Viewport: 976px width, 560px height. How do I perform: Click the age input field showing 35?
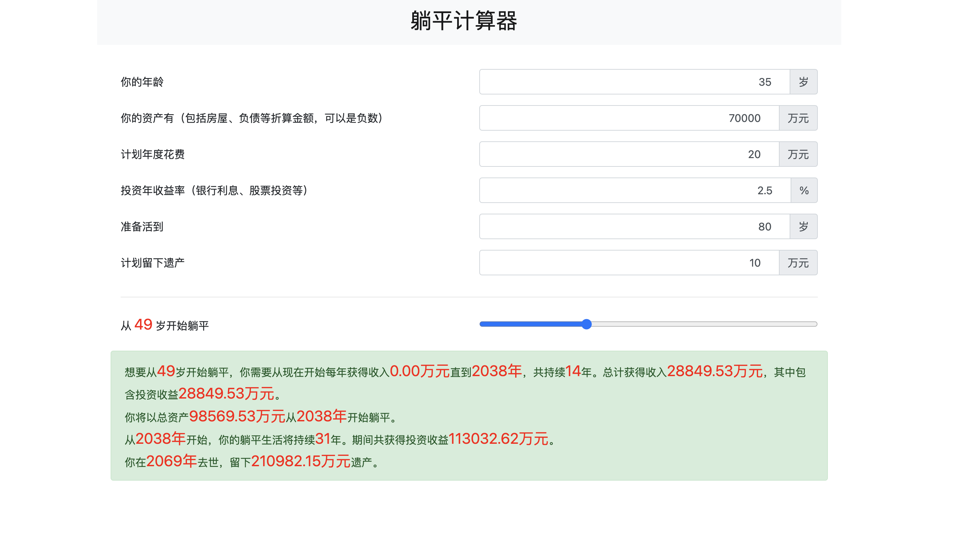click(x=634, y=81)
